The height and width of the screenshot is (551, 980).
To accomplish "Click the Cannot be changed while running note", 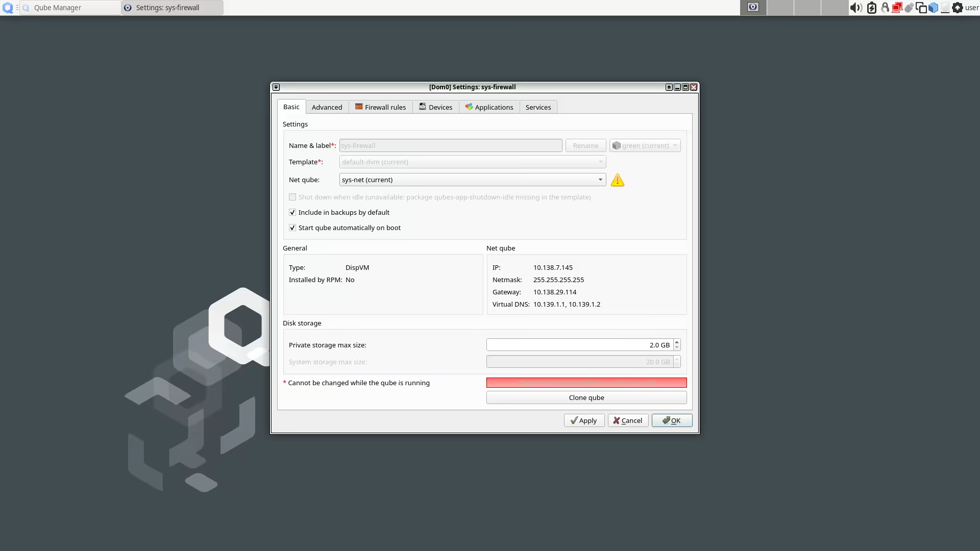I will [356, 383].
